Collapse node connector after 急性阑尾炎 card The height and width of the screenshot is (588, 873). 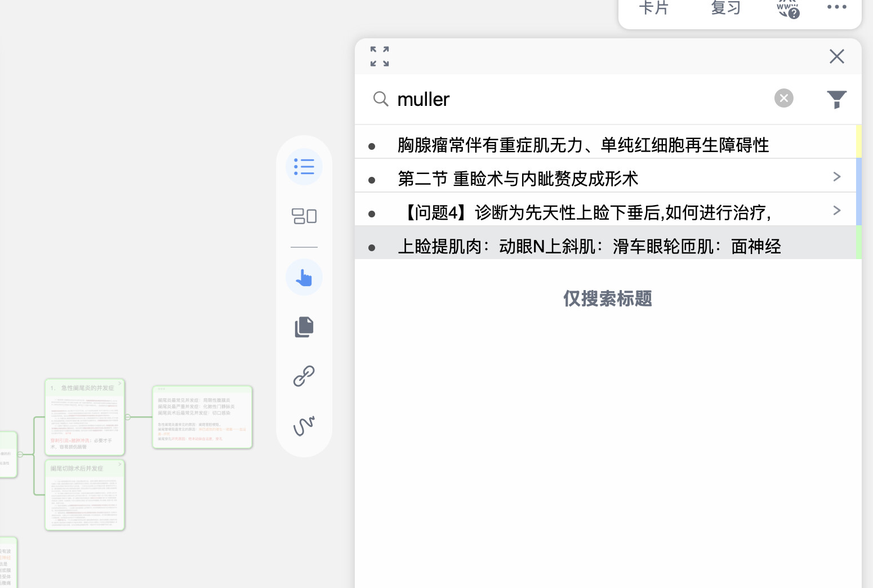click(128, 417)
